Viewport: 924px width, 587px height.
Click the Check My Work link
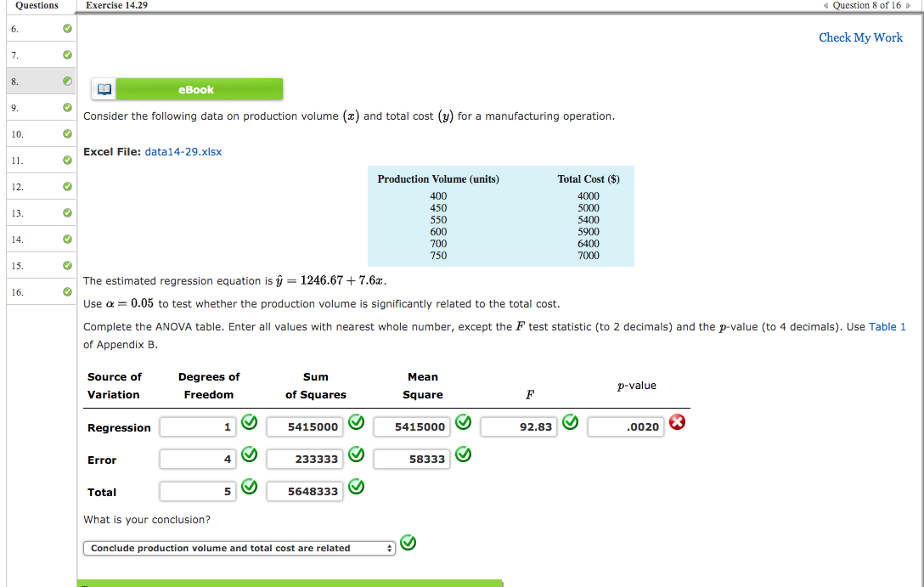coord(860,37)
